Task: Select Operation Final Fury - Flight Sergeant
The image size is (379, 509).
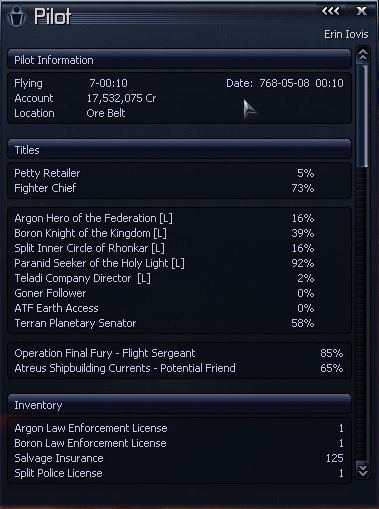Action: coord(179,353)
